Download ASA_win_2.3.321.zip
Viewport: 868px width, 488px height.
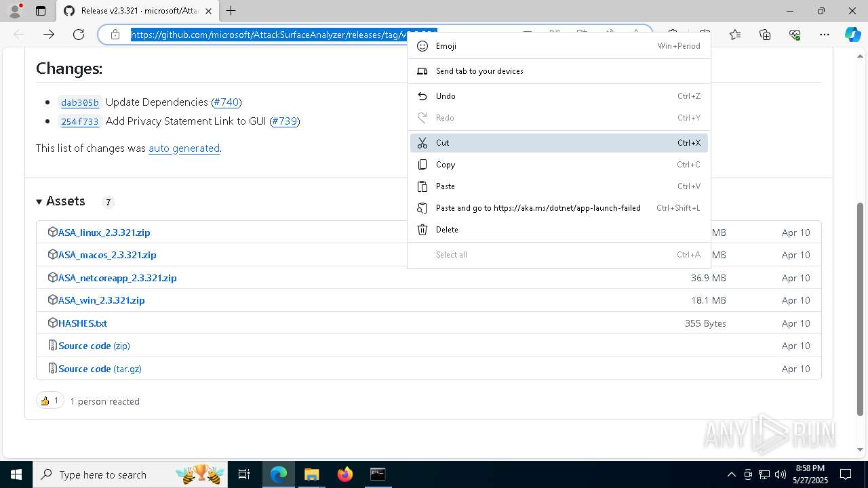102,300
